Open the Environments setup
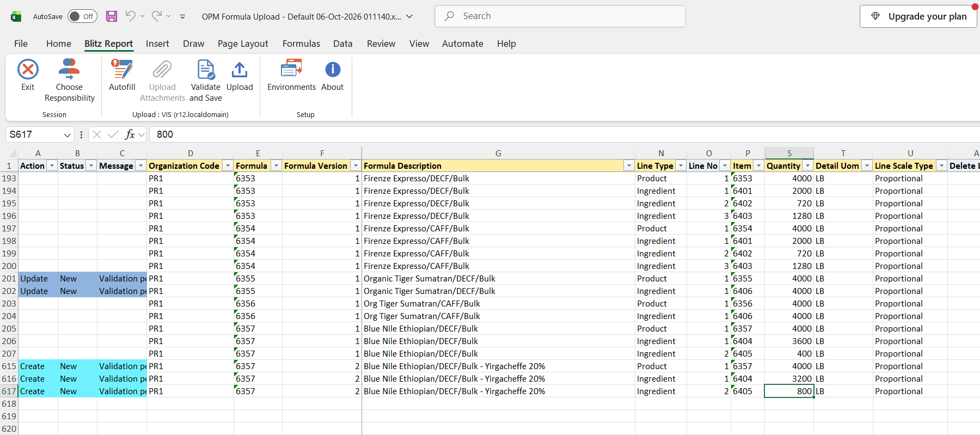The width and height of the screenshot is (980, 435). click(x=291, y=75)
